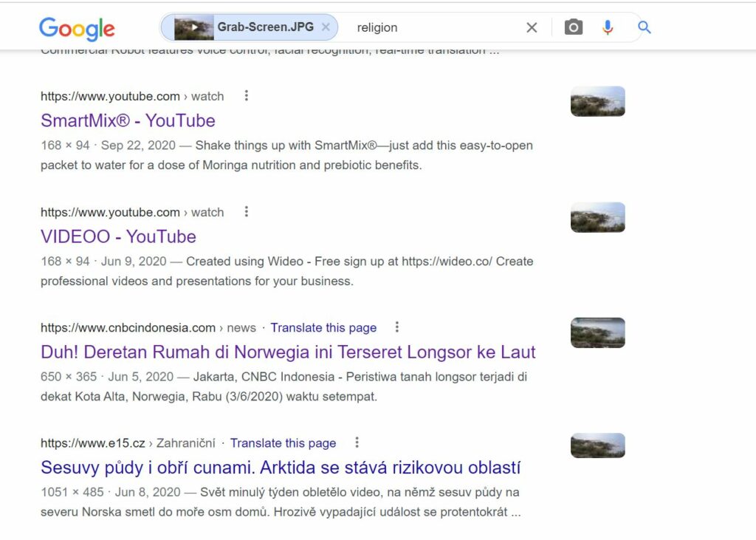The image size is (756, 540).
Task: Clear the search box with the X icon
Action: [x=532, y=27]
